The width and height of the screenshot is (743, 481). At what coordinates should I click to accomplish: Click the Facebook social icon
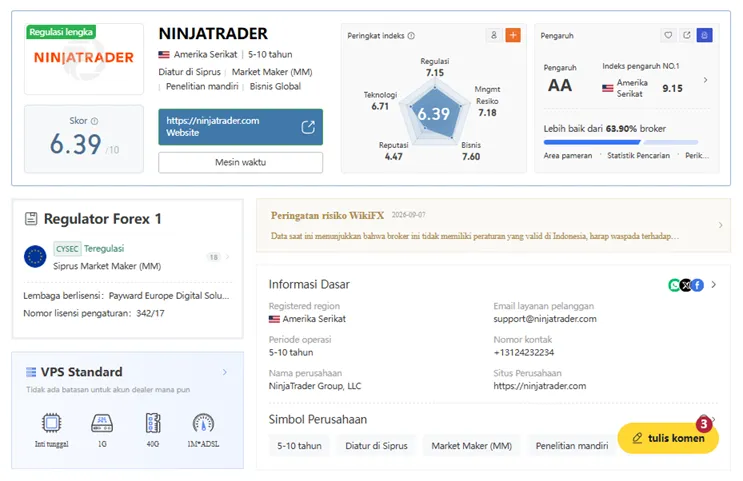(698, 285)
